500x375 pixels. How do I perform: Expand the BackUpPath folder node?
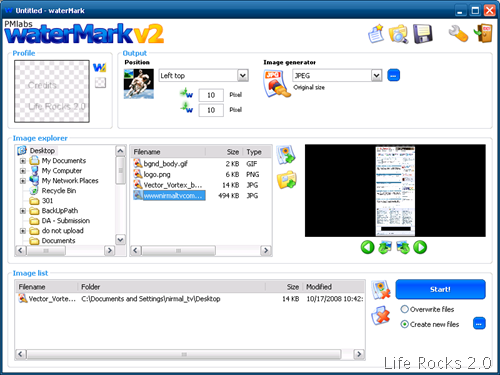click(x=23, y=211)
